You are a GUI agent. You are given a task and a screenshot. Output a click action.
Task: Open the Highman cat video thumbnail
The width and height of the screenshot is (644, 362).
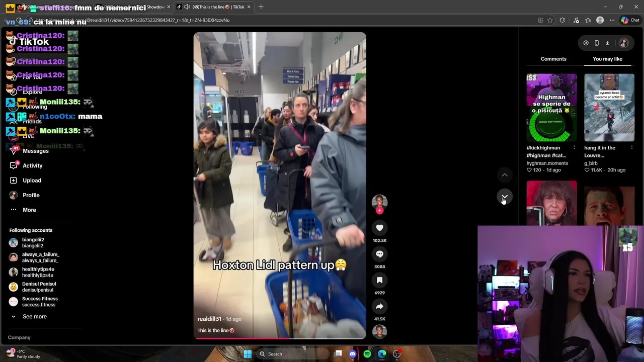[x=551, y=108]
